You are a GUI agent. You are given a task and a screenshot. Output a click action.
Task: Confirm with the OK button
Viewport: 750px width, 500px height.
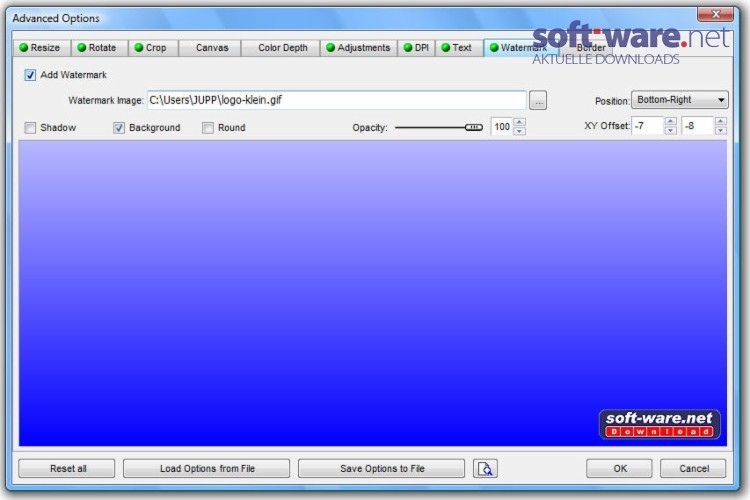click(x=619, y=468)
